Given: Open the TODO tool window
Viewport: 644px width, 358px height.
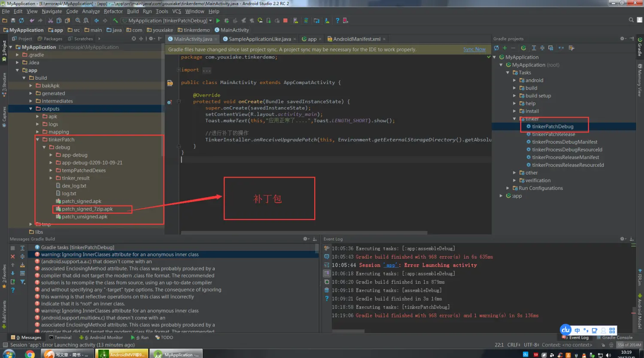Looking at the screenshot, I should coord(164,337).
